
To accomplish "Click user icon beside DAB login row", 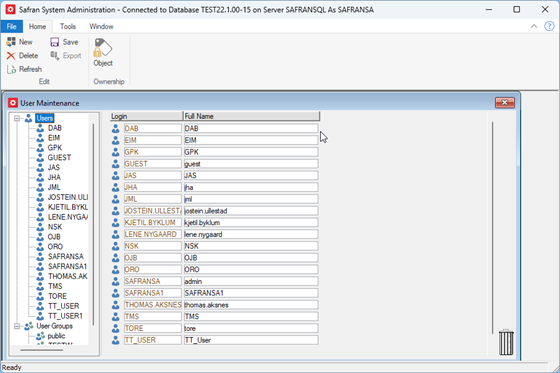I will pos(115,129).
